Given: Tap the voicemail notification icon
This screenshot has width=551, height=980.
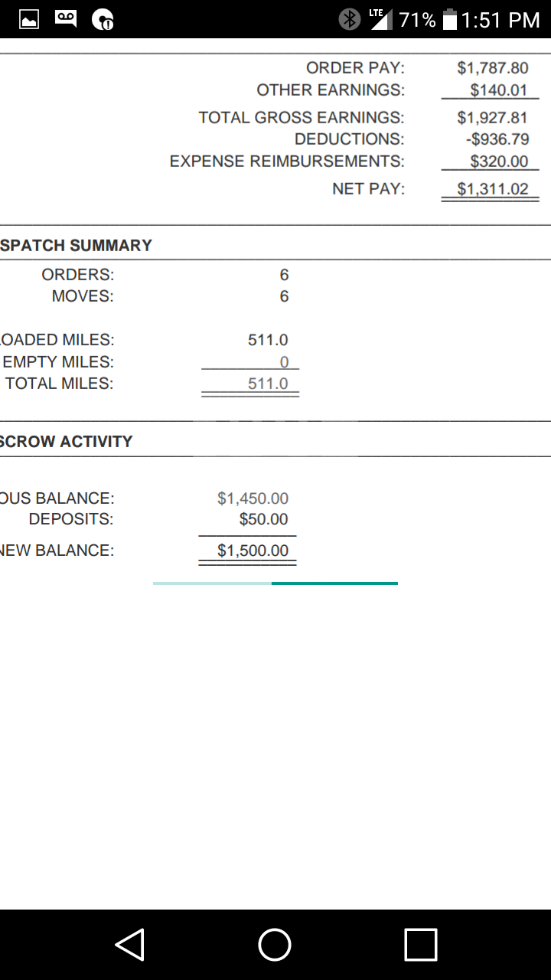Looking at the screenshot, I should pyautogui.click(x=66, y=19).
